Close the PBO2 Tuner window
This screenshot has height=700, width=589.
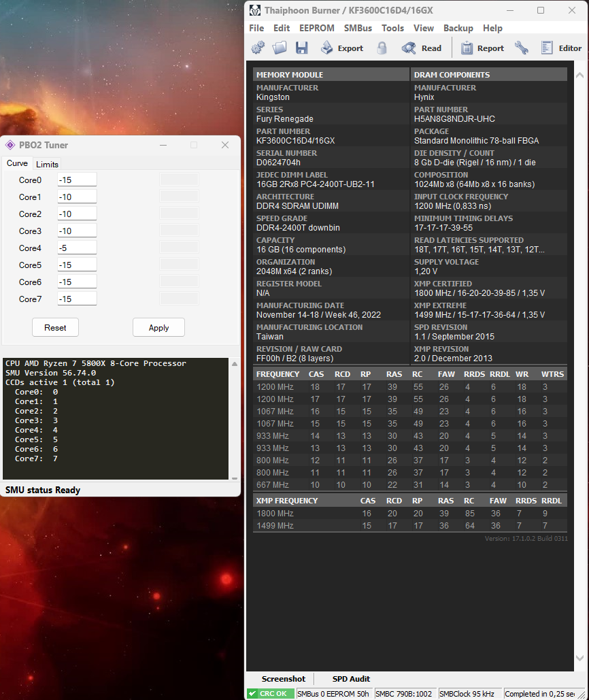point(225,145)
